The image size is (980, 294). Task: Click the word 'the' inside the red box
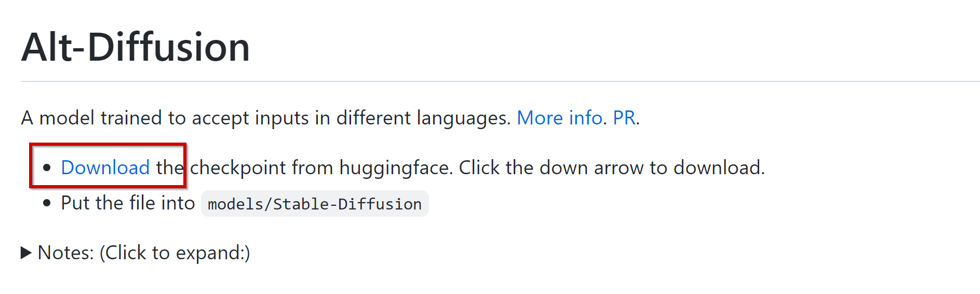click(170, 167)
